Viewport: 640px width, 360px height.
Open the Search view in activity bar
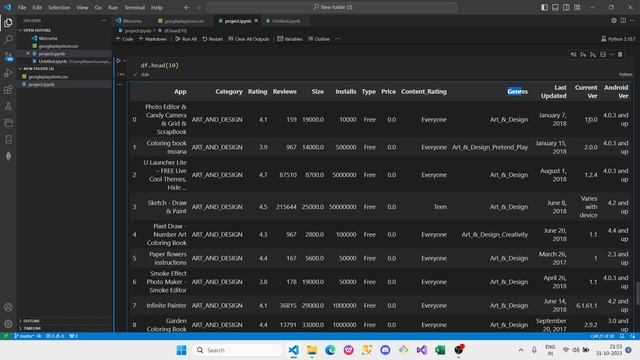(8, 40)
